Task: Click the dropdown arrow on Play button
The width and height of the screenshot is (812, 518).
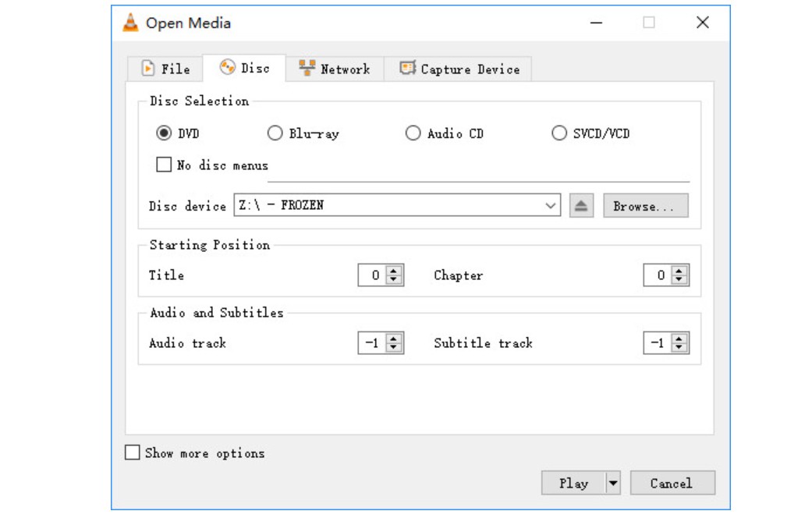Action: (x=612, y=483)
